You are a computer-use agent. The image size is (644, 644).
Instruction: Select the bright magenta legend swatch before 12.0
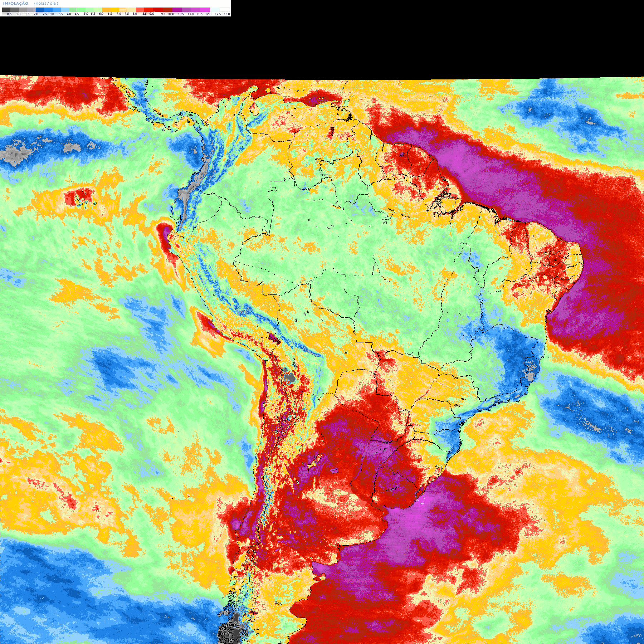tap(205, 10)
